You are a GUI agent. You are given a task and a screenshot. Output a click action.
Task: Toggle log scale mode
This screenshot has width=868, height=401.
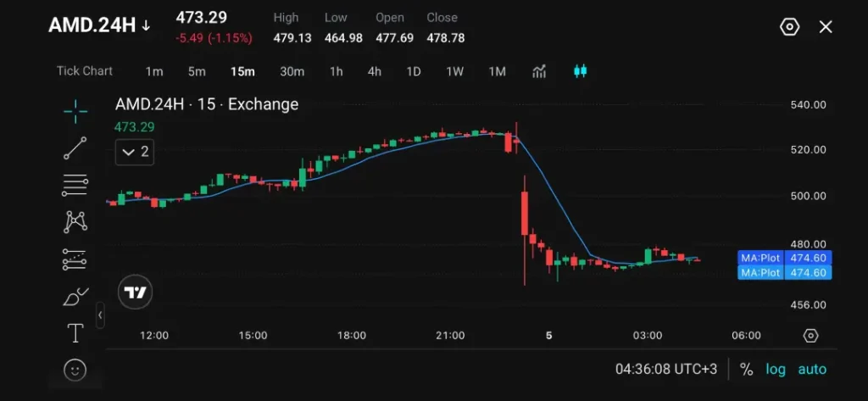776,370
